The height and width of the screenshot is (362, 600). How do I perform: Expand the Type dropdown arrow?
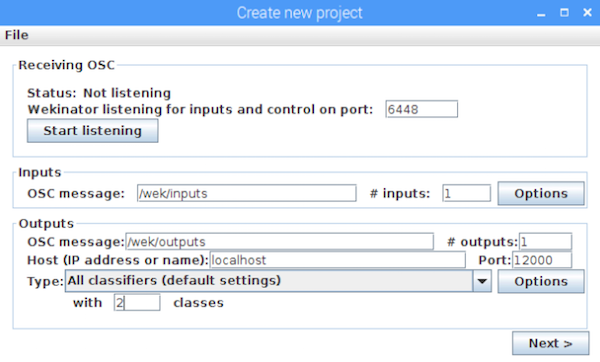[482, 281]
